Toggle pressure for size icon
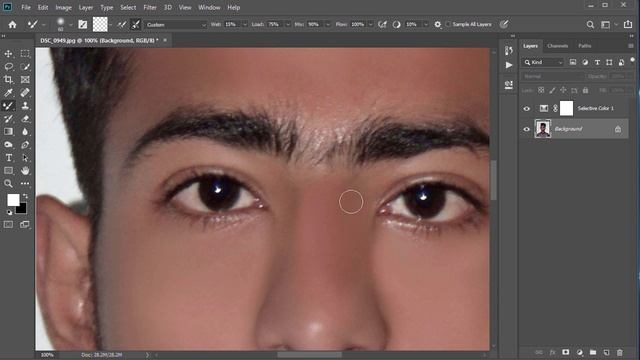Viewport: 640px width, 360px height. click(x=504, y=24)
